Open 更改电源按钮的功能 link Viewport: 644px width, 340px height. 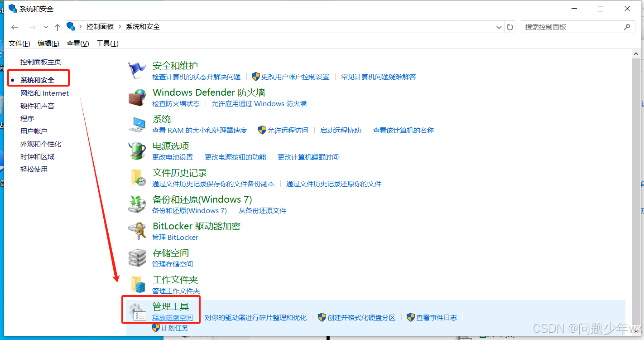tap(235, 157)
